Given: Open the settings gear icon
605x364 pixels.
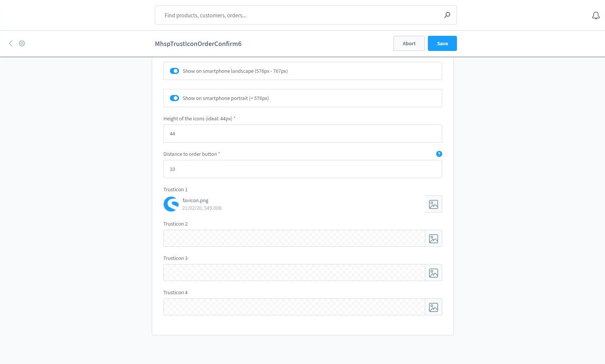Looking at the screenshot, I should point(22,43).
